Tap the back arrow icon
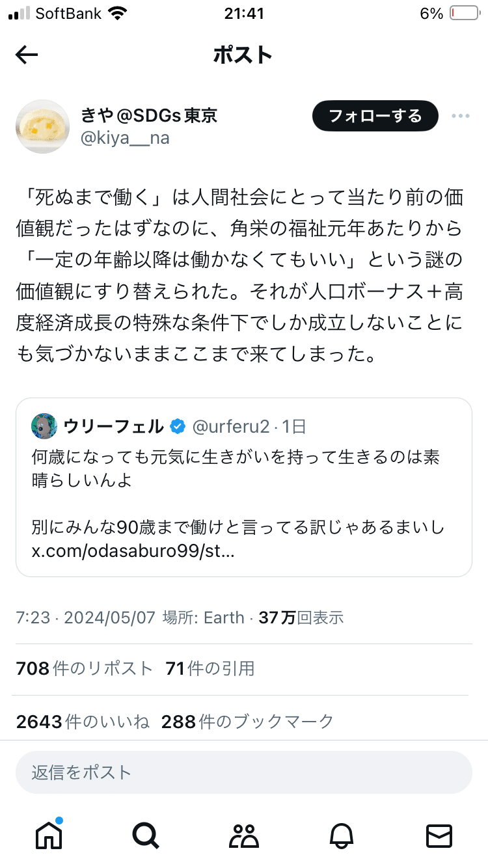488x868 pixels. tap(27, 55)
